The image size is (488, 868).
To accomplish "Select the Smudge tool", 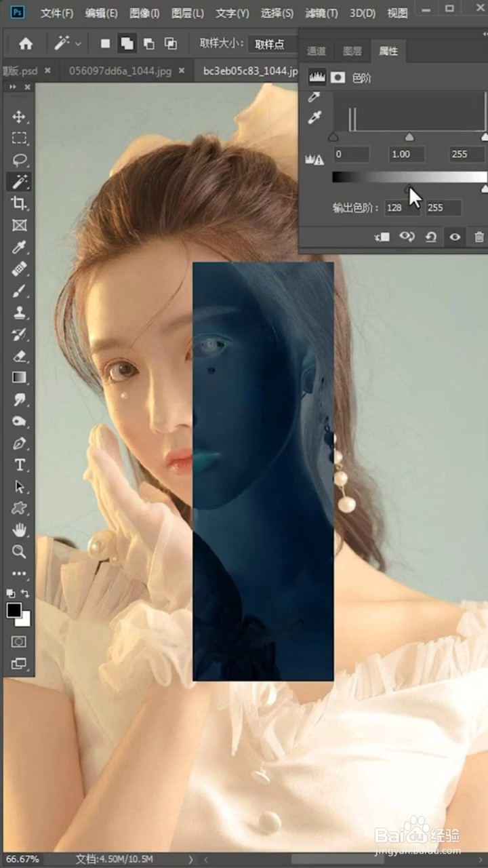I will tap(19, 399).
